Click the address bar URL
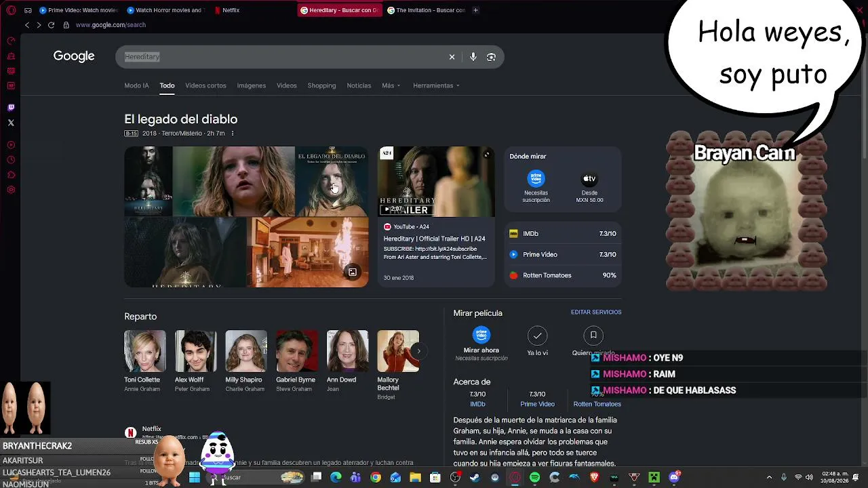The image size is (868, 488). pyautogui.click(x=111, y=25)
